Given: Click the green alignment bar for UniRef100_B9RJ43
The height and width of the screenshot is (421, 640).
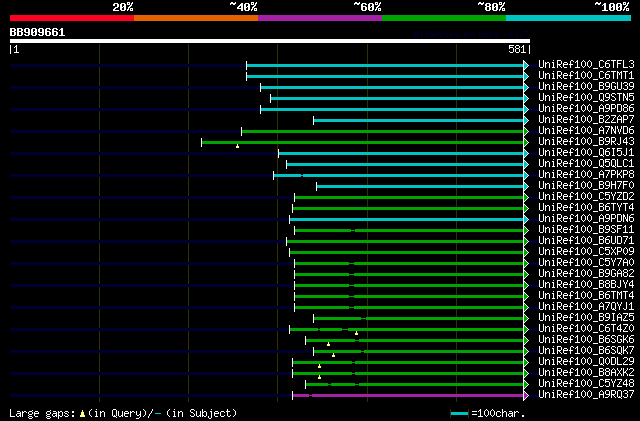Looking at the screenshot, I should tap(362, 143).
